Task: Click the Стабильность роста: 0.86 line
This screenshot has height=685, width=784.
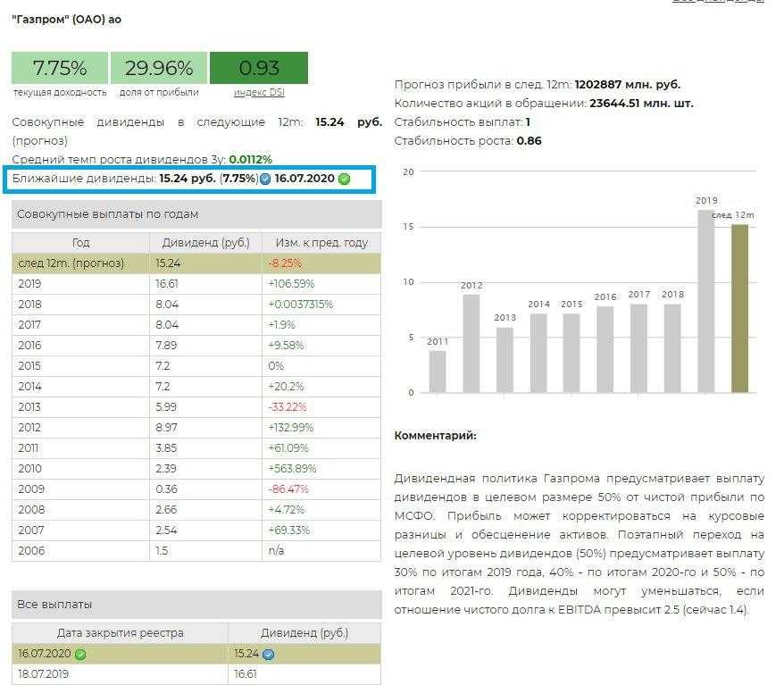Action: (468, 141)
